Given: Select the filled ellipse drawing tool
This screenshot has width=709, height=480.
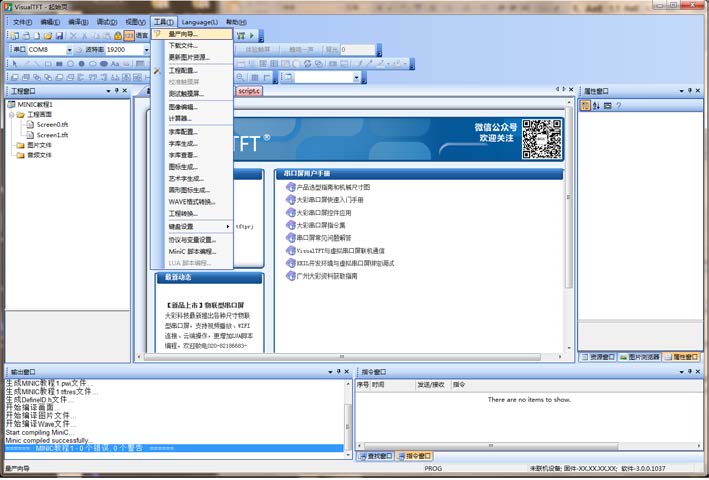Looking at the screenshot, I should [x=104, y=64].
